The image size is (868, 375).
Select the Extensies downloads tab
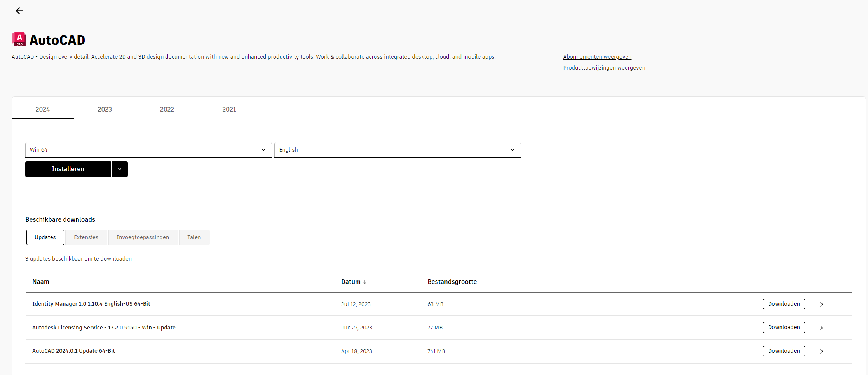86,237
